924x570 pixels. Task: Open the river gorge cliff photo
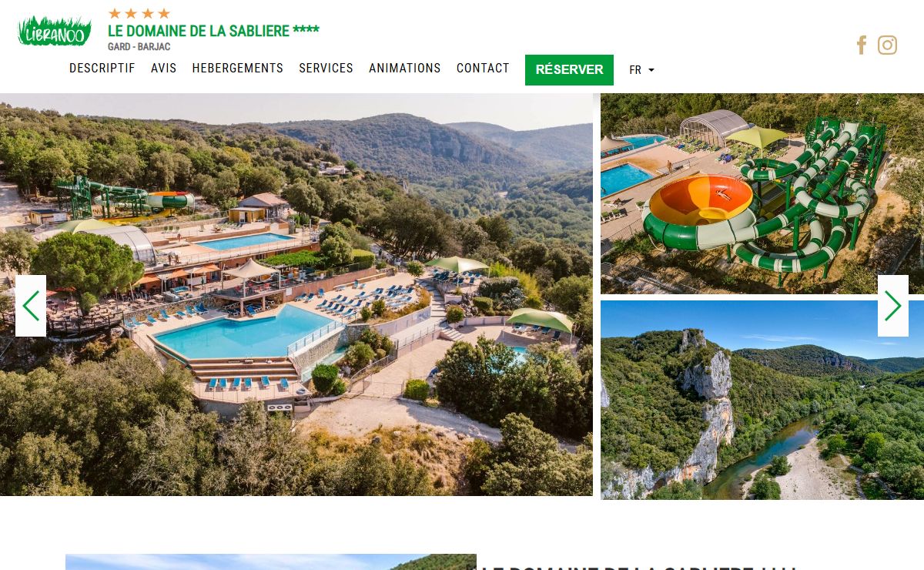click(762, 400)
